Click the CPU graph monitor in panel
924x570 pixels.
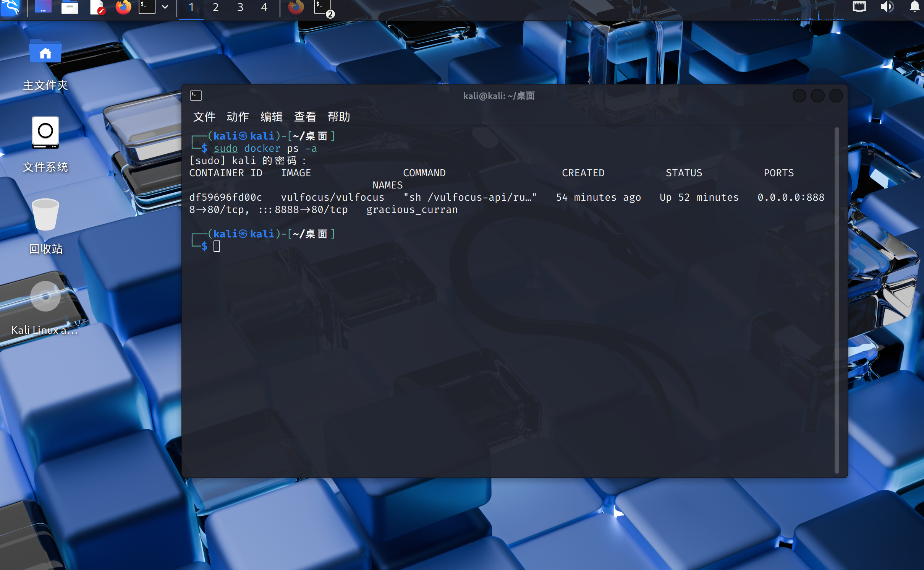(796, 15)
